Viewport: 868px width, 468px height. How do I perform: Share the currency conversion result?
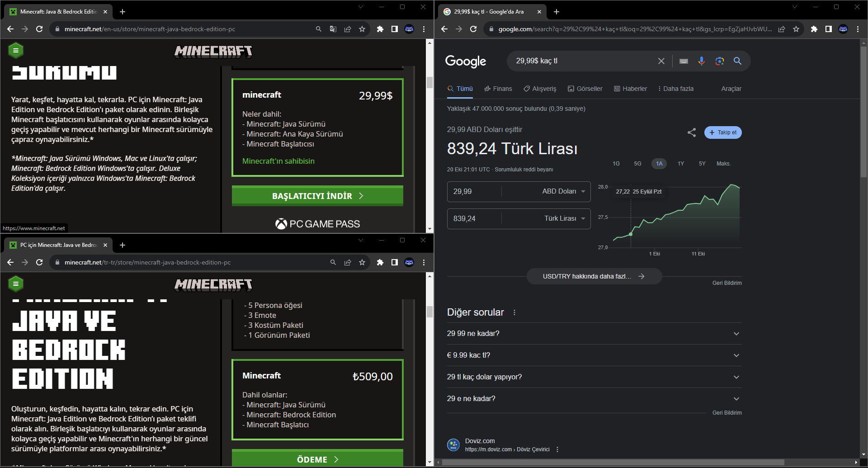click(692, 132)
